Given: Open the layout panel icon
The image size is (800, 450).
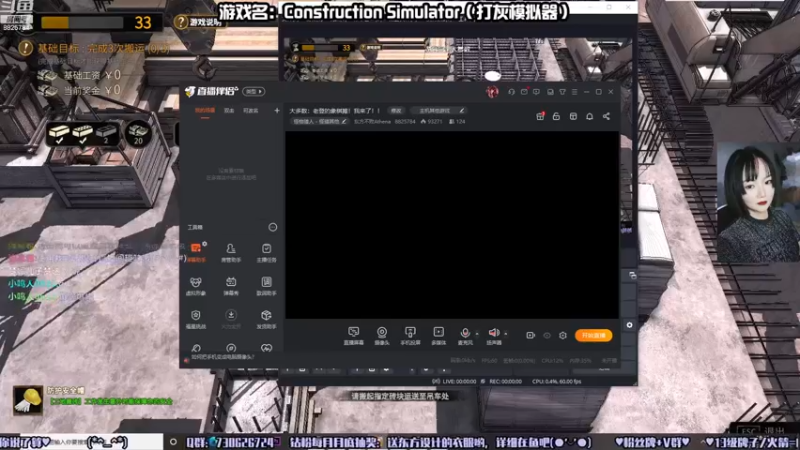Looking at the screenshot, I should [x=573, y=116].
